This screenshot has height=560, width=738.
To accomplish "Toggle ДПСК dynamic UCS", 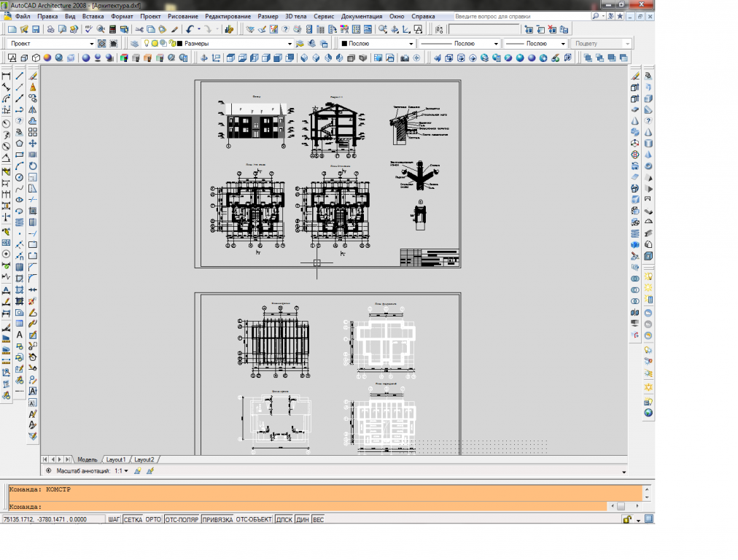I will pos(284,519).
